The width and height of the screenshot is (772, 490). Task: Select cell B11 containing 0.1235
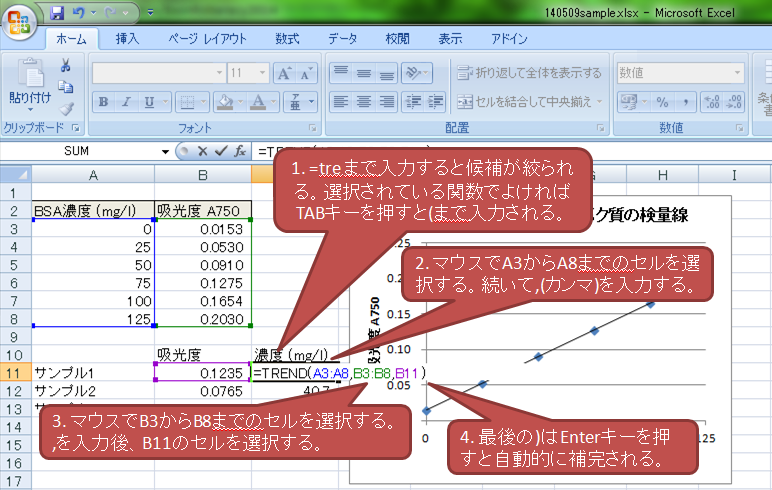[x=203, y=372]
